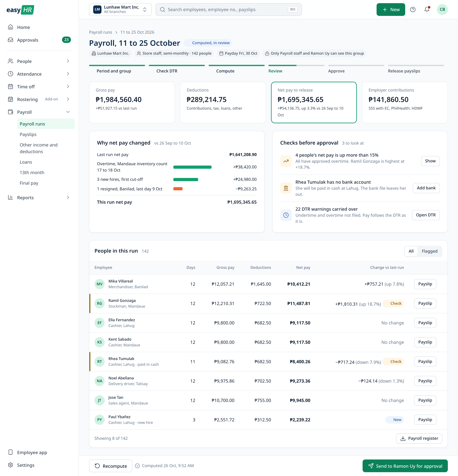Click the MV avatar for Mika Villareal
Viewport: 458px width, 476px height.
click(99, 284)
